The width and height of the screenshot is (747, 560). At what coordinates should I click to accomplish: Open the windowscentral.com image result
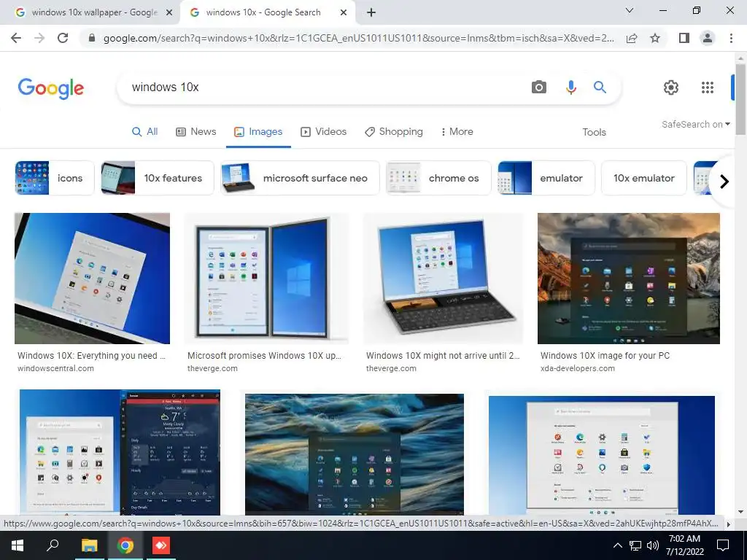pos(92,278)
